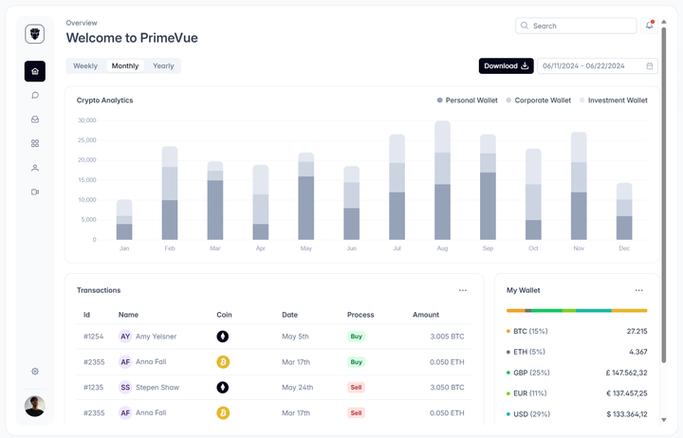Switch to the Yearly tab
This screenshot has height=438, width=683.
(x=163, y=66)
